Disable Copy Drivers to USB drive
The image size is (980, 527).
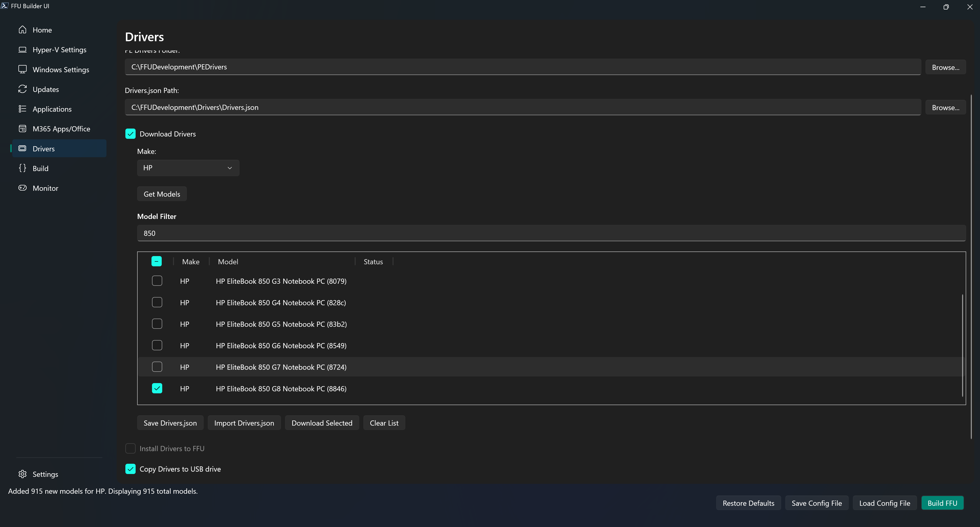[x=130, y=469]
